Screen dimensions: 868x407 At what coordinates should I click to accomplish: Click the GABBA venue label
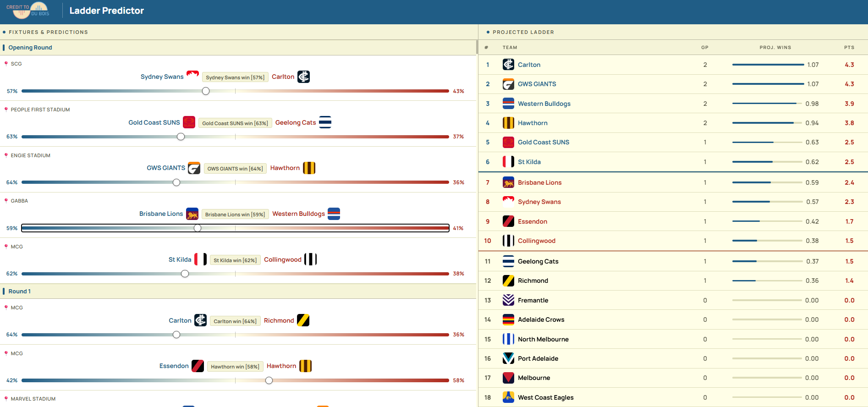(19, 201)
